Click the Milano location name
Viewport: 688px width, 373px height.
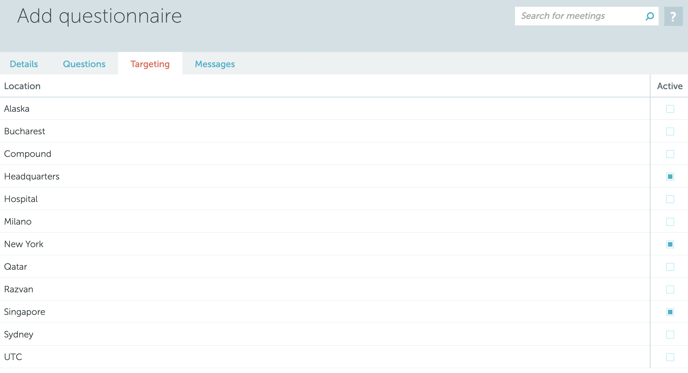click(x=18, y=222)
